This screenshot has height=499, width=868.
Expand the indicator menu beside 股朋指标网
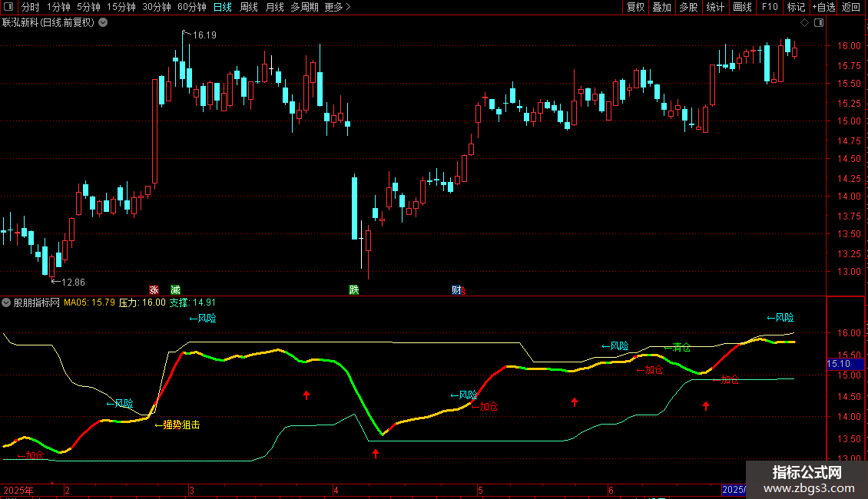6,302
